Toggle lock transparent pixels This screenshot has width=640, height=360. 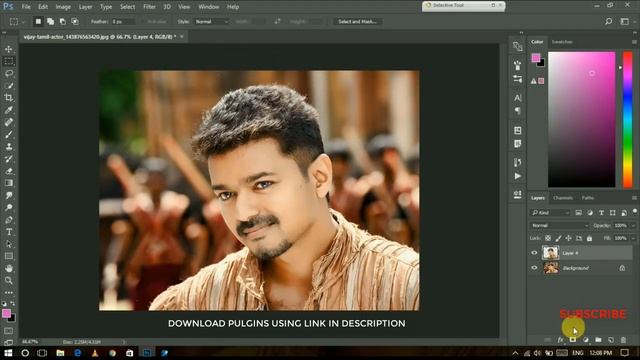coord(548,238)
